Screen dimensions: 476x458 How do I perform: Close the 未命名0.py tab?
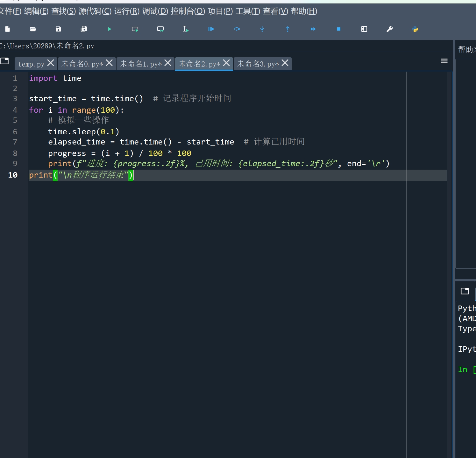tap(109, 63)
